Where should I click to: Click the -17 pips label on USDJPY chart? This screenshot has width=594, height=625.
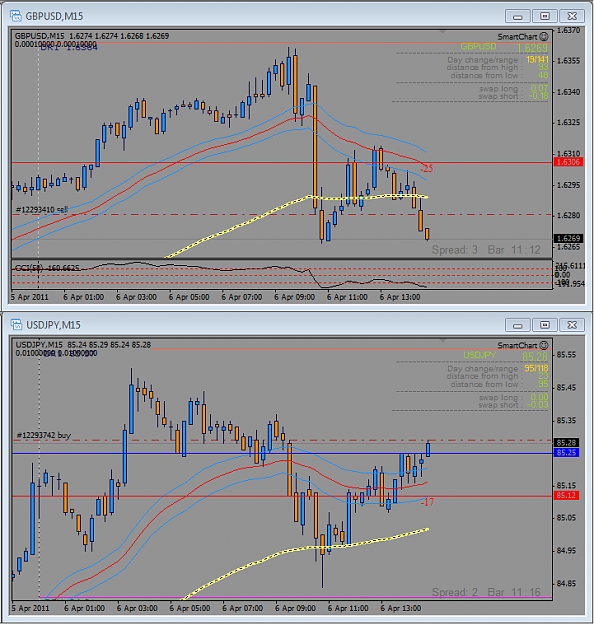pyautogui.click(x=427, y=502)
